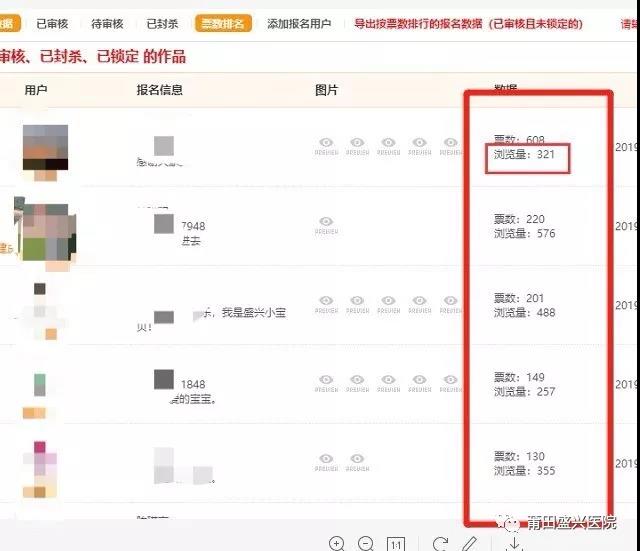The height and width of the screenshot is (551, 640).
Task: Download the image with the download arrow
Action: tap(514, 543)
